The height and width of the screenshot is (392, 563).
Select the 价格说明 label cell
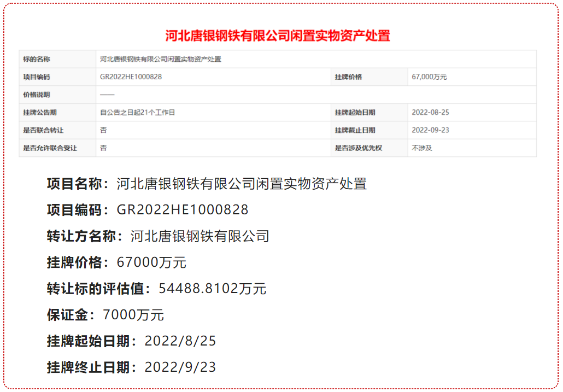pyautogui.click(x=57, y=95)
